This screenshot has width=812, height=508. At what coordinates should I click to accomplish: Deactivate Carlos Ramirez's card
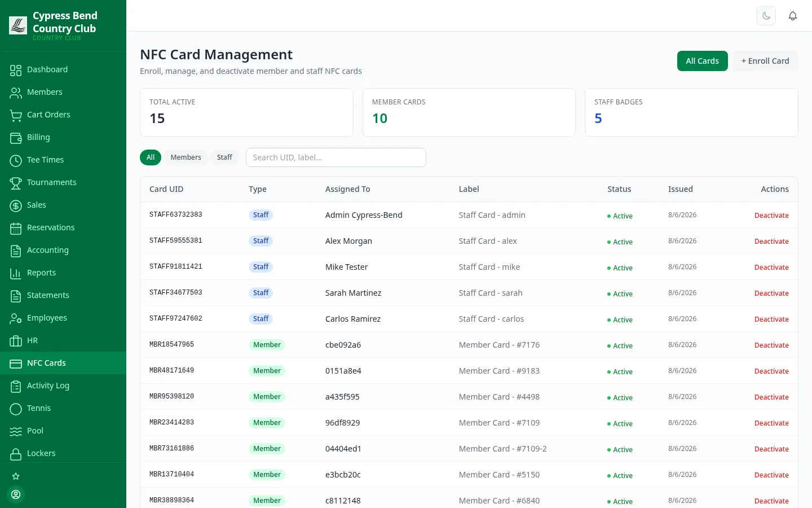(771, 319)
